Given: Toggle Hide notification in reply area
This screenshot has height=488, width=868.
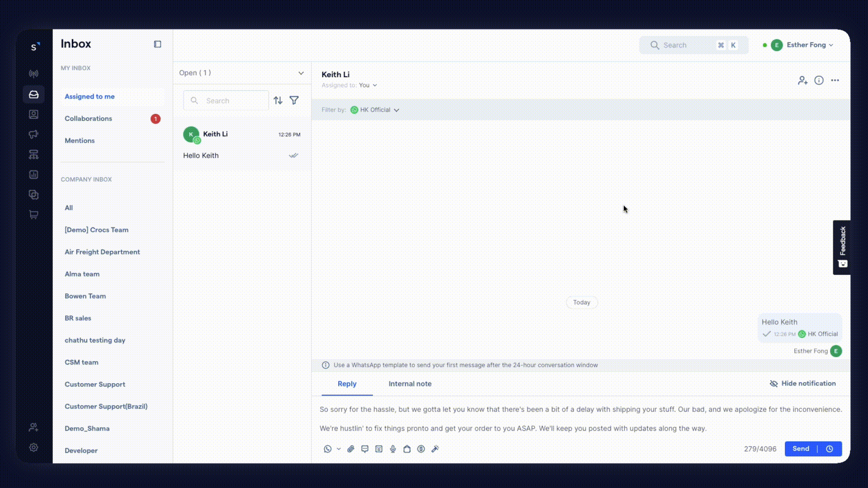Looking at the screenshot, I should click(802, 383).
